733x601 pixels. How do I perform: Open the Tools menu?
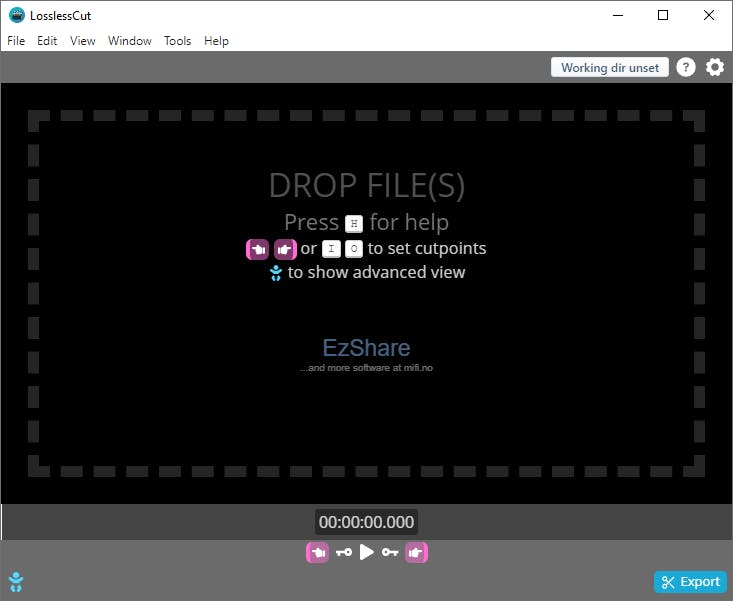click(x=177, y=41)
